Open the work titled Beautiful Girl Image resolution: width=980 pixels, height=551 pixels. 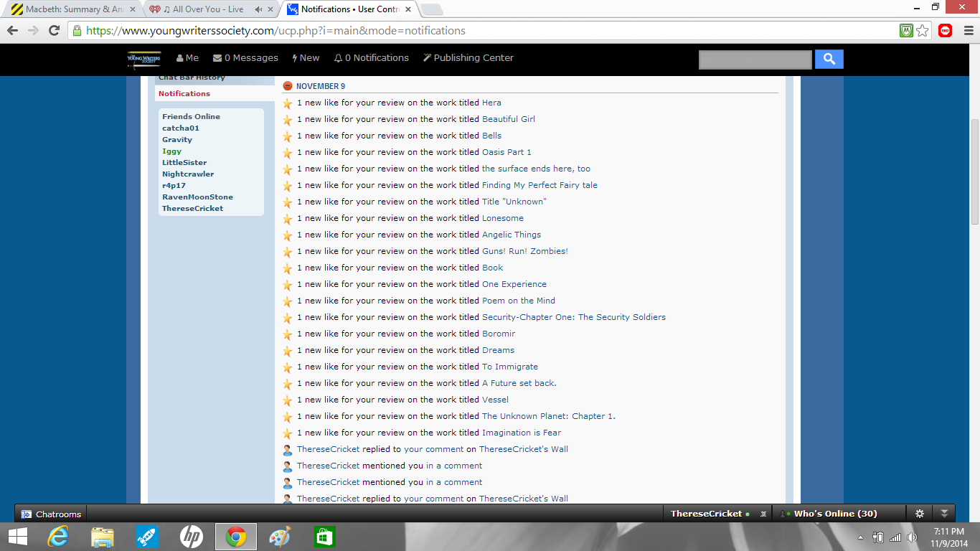[x=509, y=119]
